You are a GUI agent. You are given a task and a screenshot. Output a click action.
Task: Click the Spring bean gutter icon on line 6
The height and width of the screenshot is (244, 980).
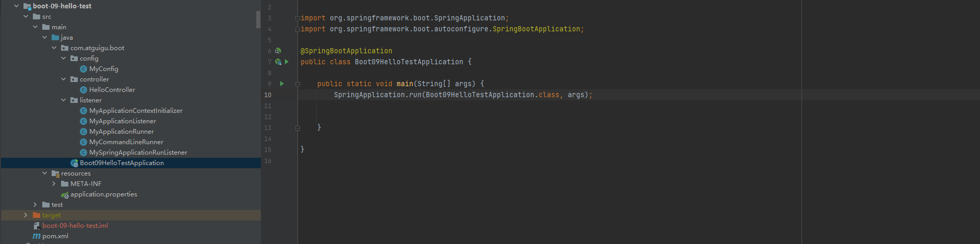point(278,51)
